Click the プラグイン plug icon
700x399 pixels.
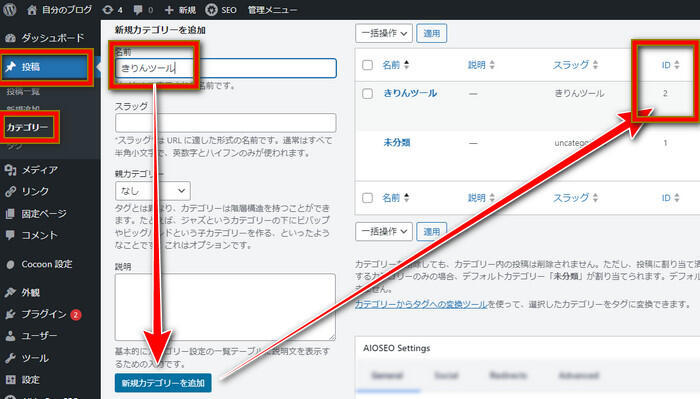click(x=10, y=314)
